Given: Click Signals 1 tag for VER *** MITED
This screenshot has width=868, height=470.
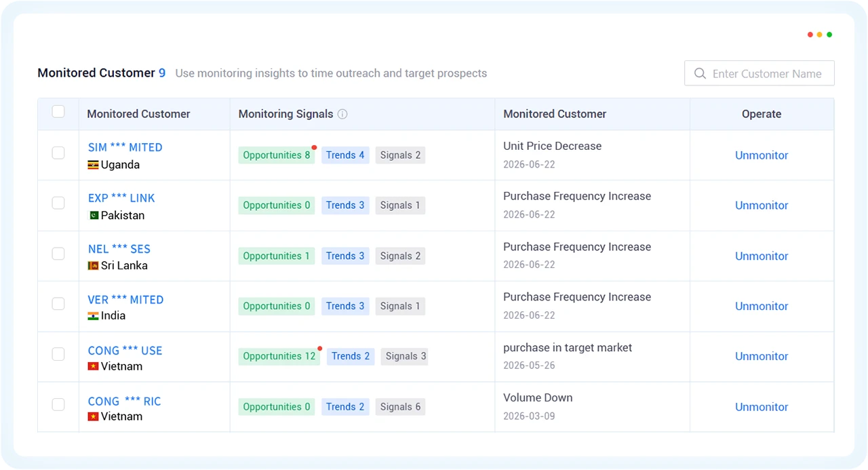Looking at the screenshot, I should tap(400, 307).
